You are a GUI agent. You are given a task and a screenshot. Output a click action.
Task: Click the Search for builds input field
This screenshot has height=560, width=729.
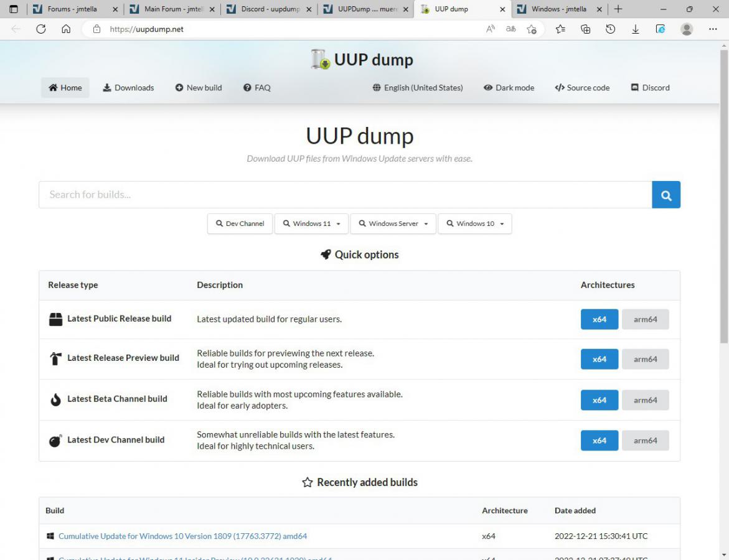point(345,195)
